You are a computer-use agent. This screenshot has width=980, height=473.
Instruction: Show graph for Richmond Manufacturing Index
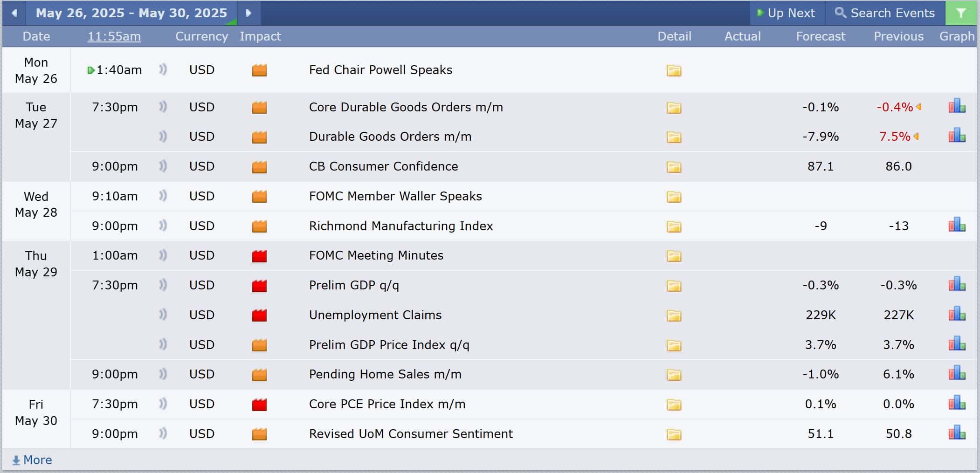957,225
